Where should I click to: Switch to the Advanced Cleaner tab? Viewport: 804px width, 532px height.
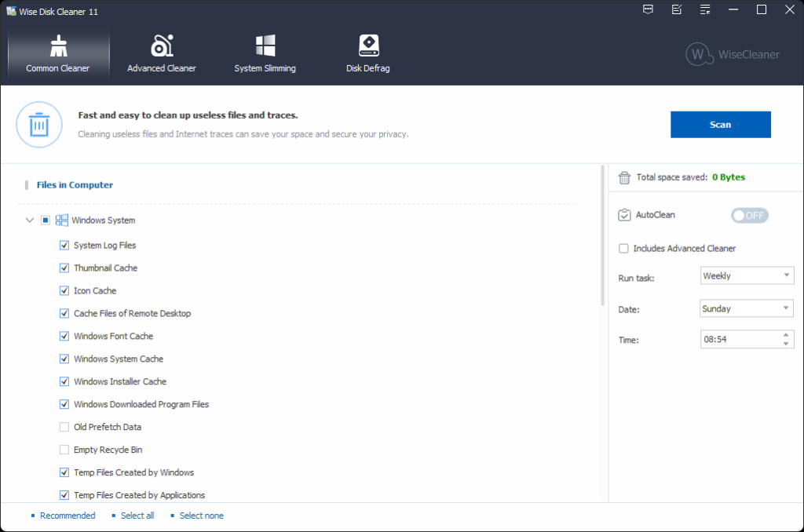coord(162,54)
